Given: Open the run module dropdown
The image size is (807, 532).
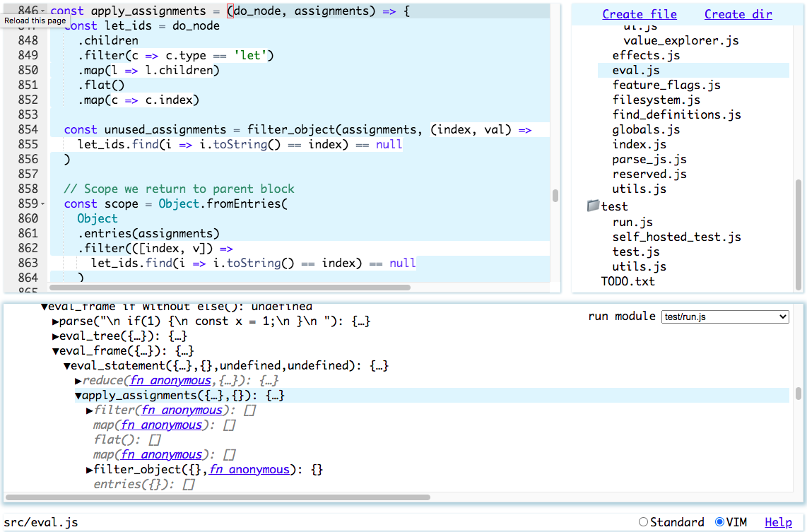Looking at the screenshot, I should 724,316.
